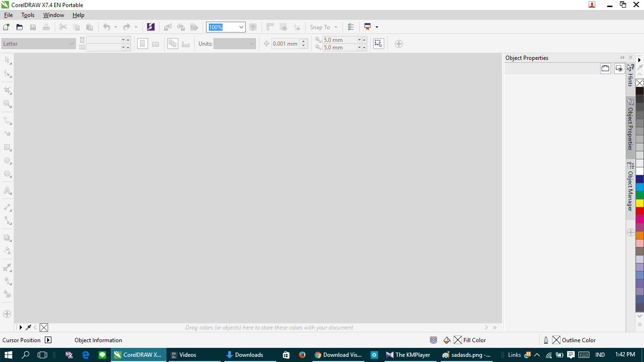The width and height of the screenshot is (644, 362).
Task: Toggle the Show Guidelines button
Action: pyautogui.click(x=297, y=27)
